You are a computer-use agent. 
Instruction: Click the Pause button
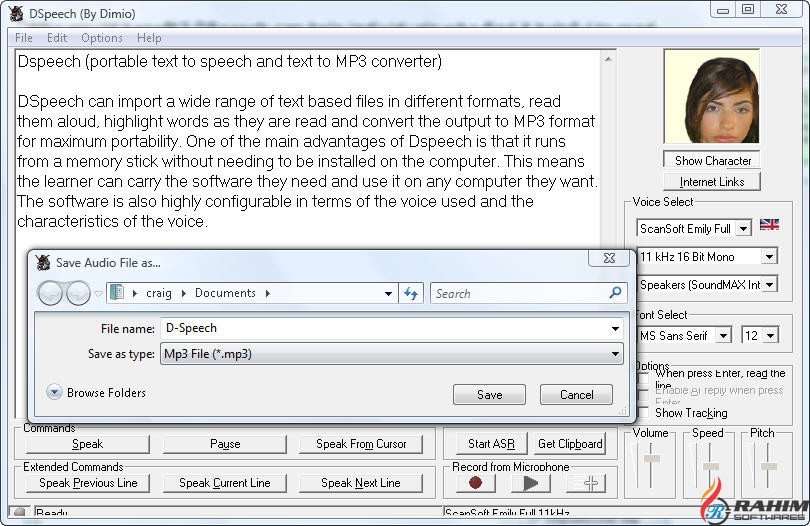(225, 444)
